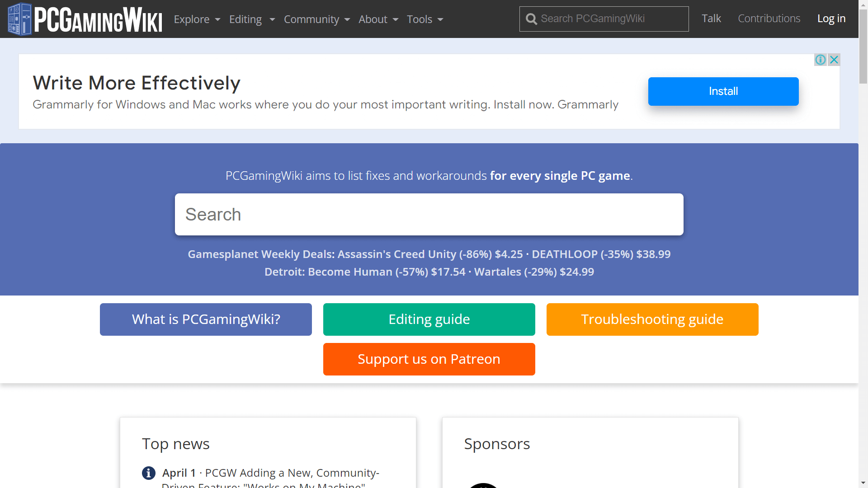Open the Tools menu

pyautogui.click(x=425, y=19)
